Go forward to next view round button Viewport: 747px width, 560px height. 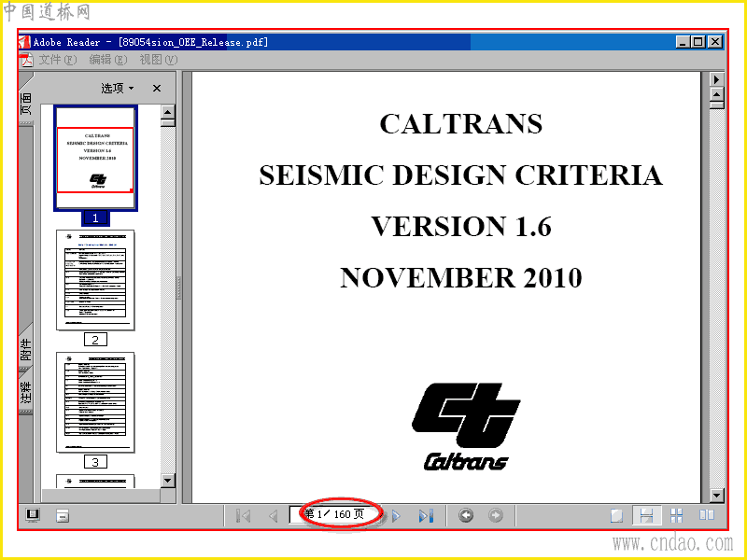coord(496,515)
